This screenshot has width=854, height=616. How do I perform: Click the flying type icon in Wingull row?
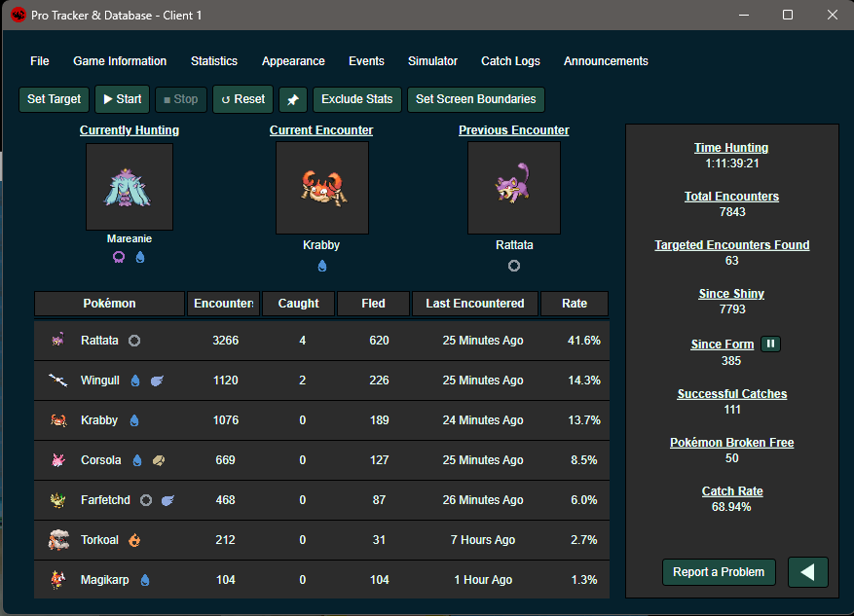157,380
